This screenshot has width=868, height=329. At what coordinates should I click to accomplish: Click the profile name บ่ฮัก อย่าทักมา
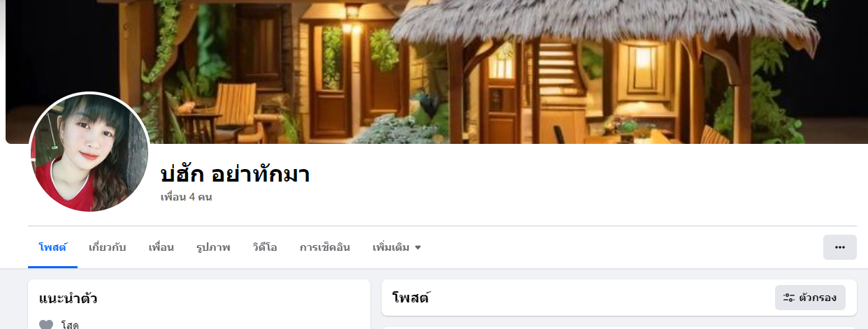pos(235,173)
